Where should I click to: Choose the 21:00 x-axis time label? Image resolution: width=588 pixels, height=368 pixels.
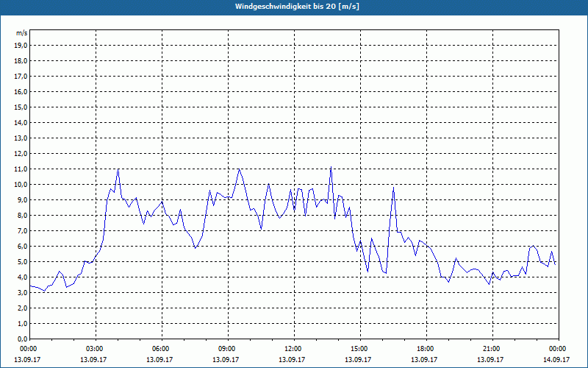490,349
